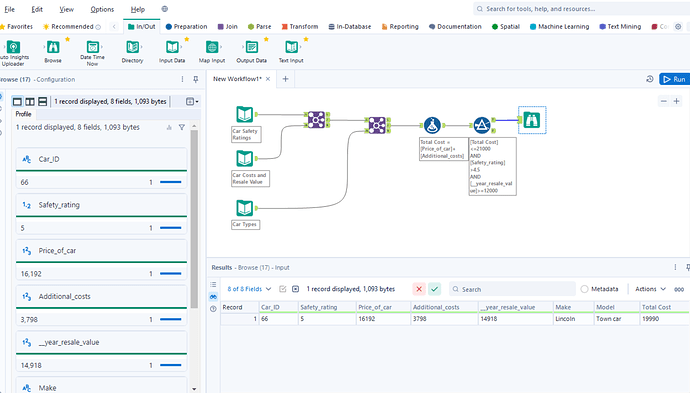Switch to single-pane layout view

pos(17,102)
